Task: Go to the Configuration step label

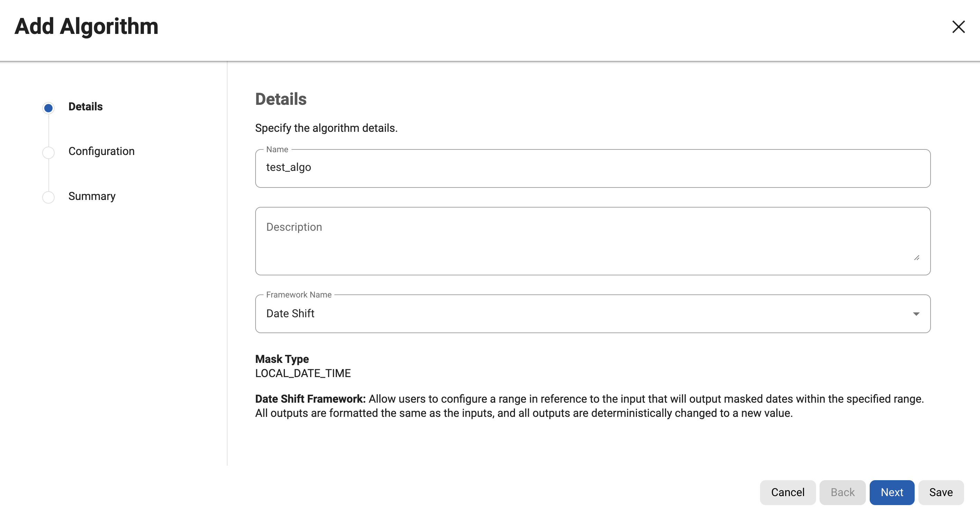Action: [x=101, y=151]
